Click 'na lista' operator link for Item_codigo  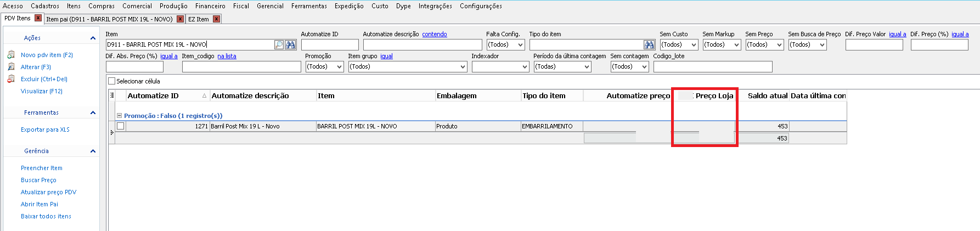227,56
